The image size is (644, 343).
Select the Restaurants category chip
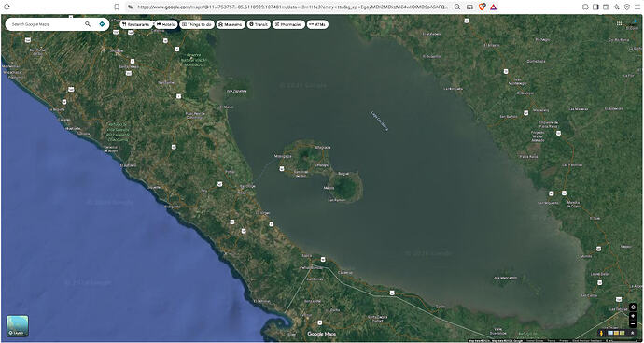[x=136, y=24]
